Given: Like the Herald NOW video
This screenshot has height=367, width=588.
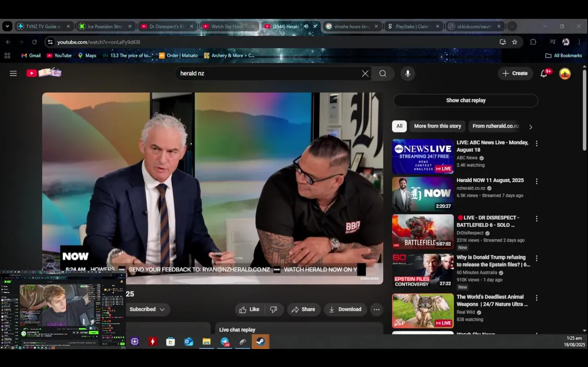Looking at the screenshot, I should [x=249, y=309].
